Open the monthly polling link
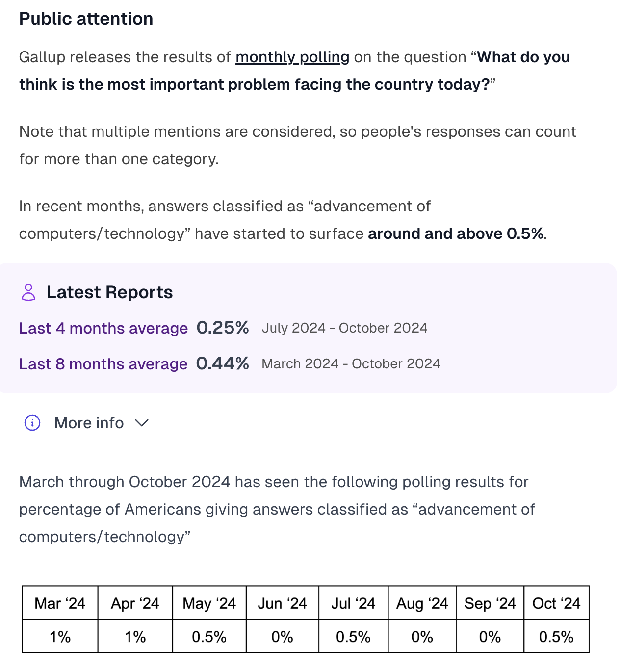 point(292,57)
